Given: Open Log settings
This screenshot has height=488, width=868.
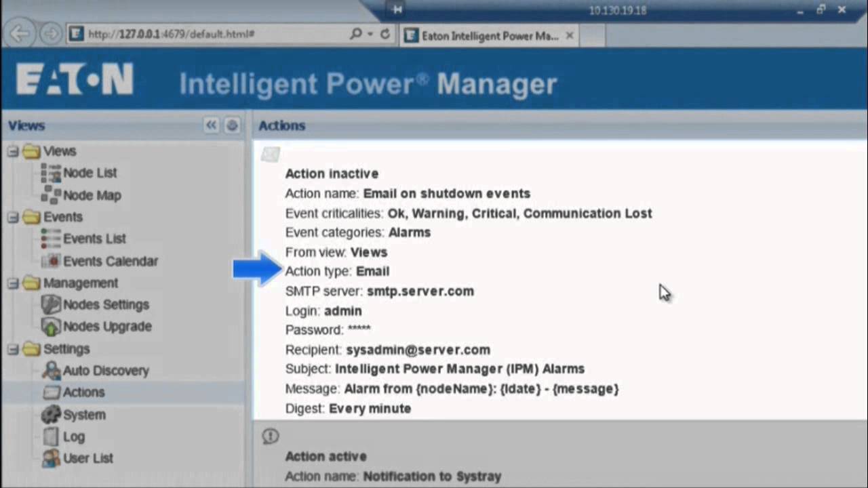Looking at the screenshot, I should coord(74,436).
